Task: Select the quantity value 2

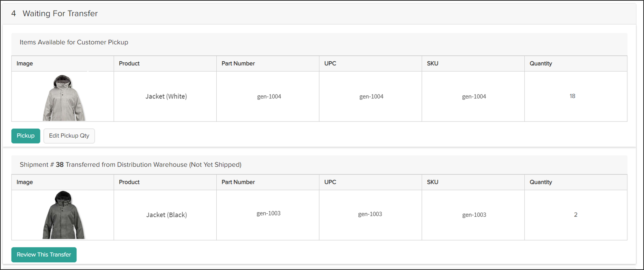Action: pyautogui.click(x=575, y=215)
